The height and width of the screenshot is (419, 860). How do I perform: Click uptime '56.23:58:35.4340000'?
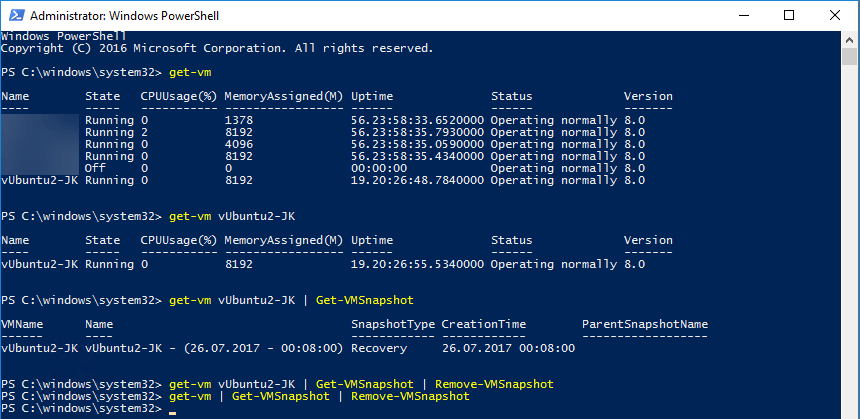[x=417, y=156]
